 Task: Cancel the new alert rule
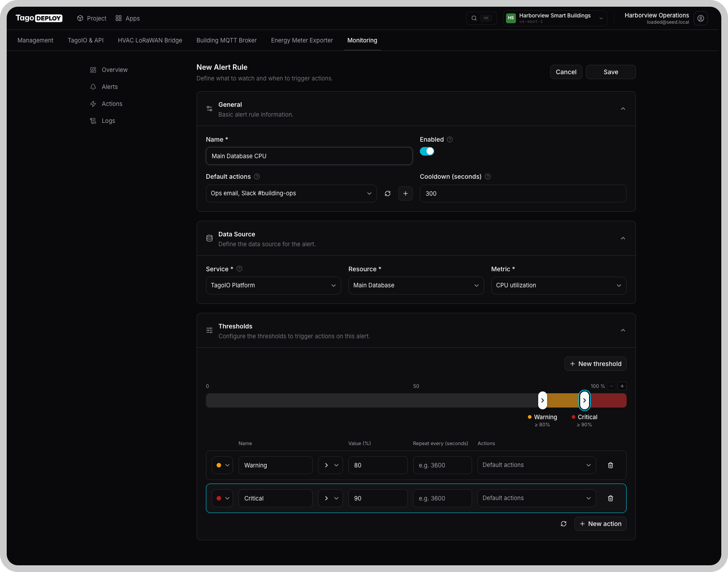pos(566,72)
